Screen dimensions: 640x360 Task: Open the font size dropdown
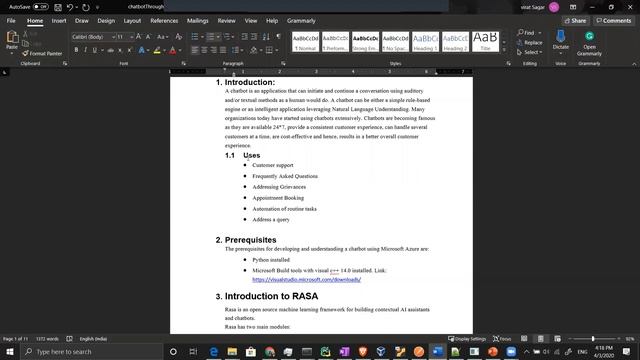click(x=131, y=37)
